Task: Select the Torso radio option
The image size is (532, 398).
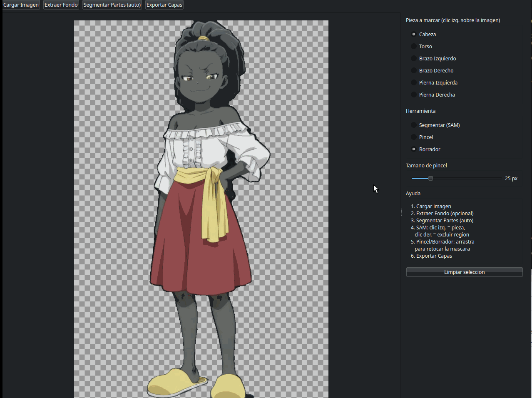Action: click(x=421, y=46)
